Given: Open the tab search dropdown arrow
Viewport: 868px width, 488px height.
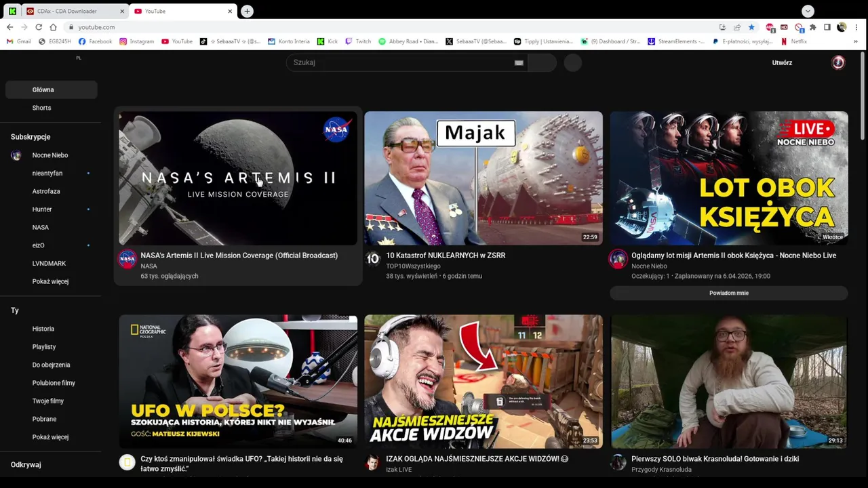Looking at the screenshot, I should pos(808,11).
